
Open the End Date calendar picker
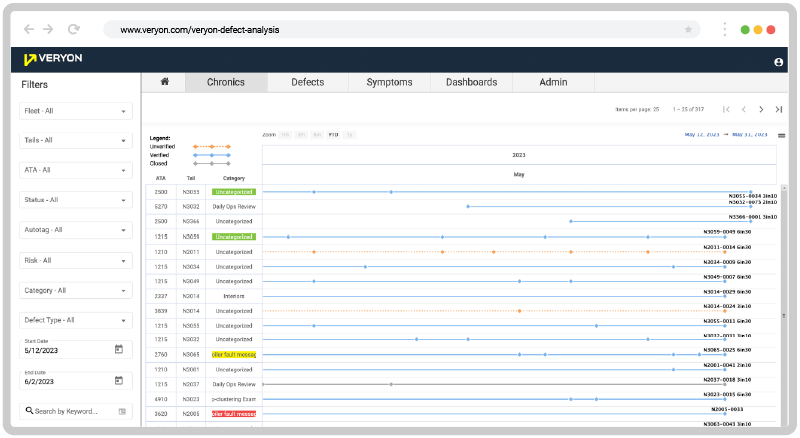pos(119,380)
